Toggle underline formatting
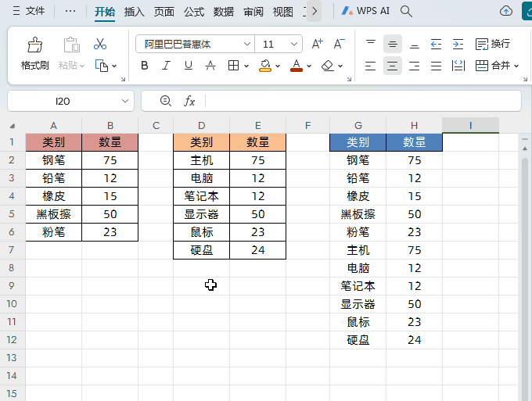The width and height of the screenshot is (532, 401). click(189, 66)
